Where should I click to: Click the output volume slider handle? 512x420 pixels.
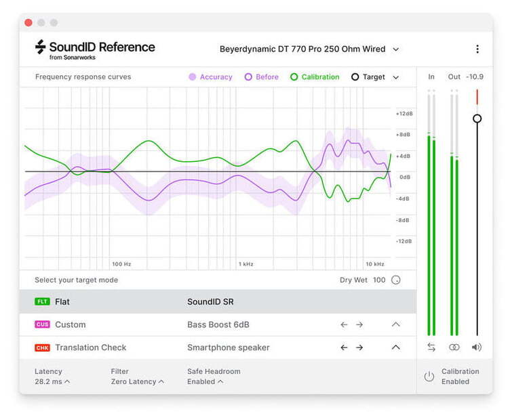477,119
